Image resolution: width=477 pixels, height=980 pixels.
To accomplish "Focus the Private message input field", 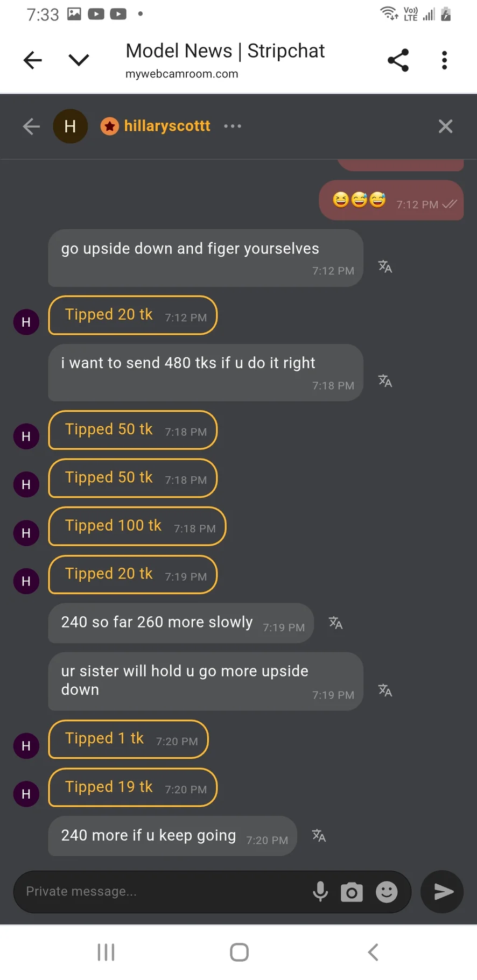I will pyautogui.click(x=162, y=892).
